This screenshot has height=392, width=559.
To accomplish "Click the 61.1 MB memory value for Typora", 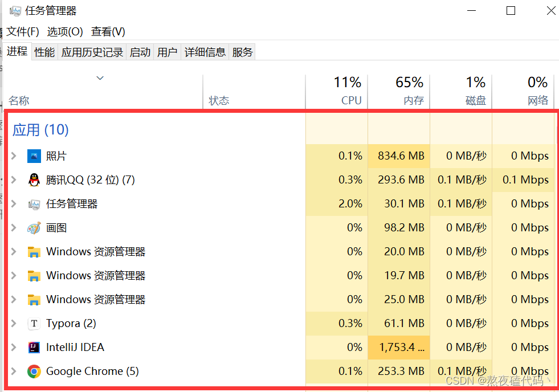I will tap(404, 323).
